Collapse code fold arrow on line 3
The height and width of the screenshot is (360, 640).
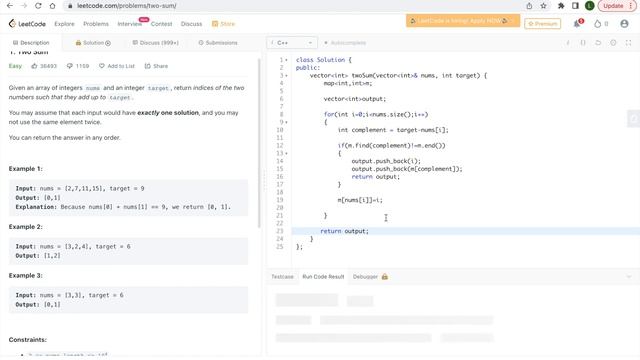[287, 76]
